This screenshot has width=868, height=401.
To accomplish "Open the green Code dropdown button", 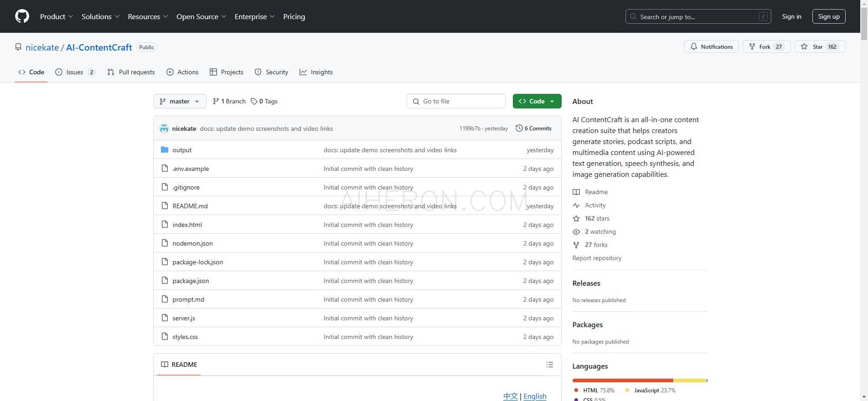I will point(537,101).
